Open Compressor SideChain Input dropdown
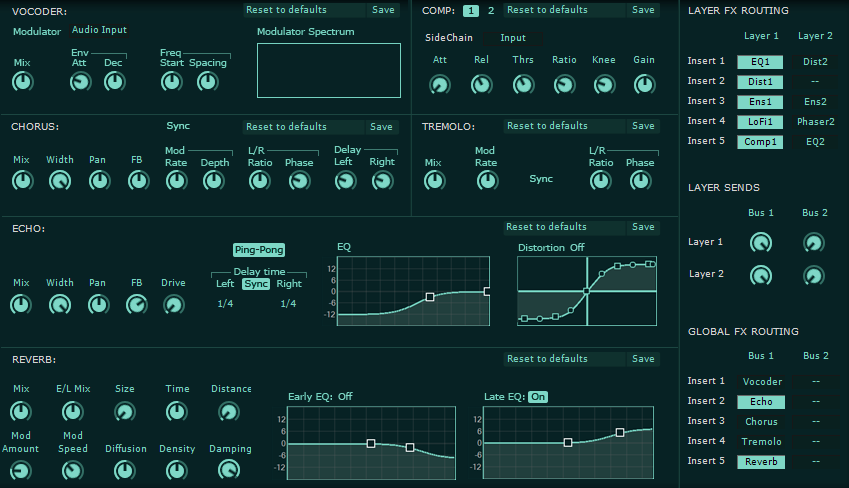This screenshot has width=849, height=488. 513,38
